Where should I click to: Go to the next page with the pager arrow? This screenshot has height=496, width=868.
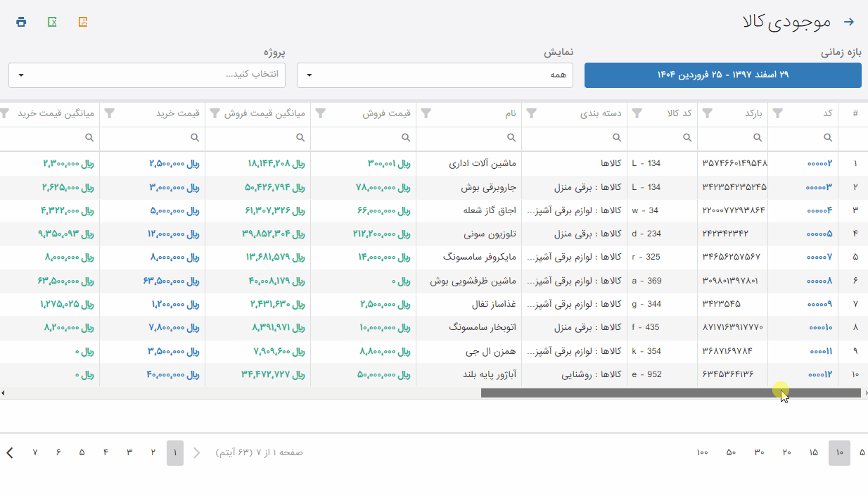(10, 452)
